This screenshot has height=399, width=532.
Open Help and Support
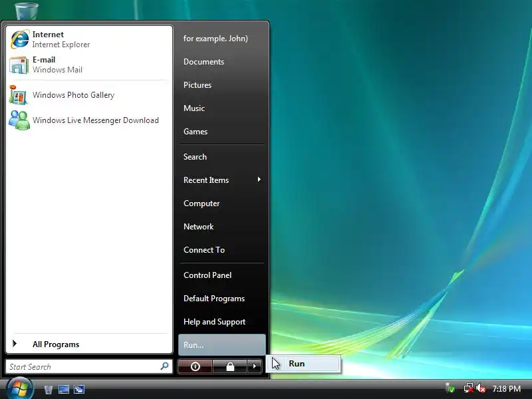point(221,322)
